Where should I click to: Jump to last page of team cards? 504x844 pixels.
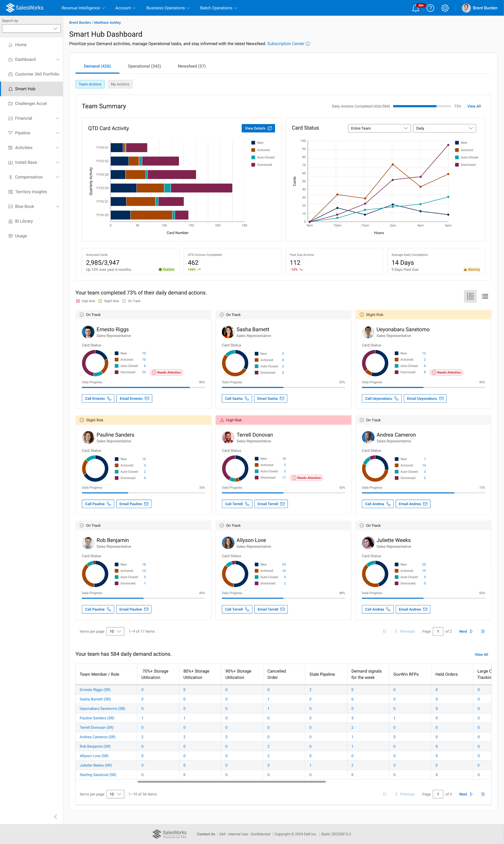coord(483,631)
